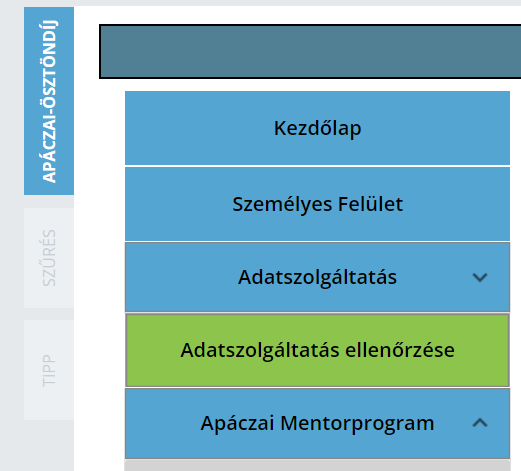Go to Személyes Felület
The image size is (521, 471).
(317, 204)
